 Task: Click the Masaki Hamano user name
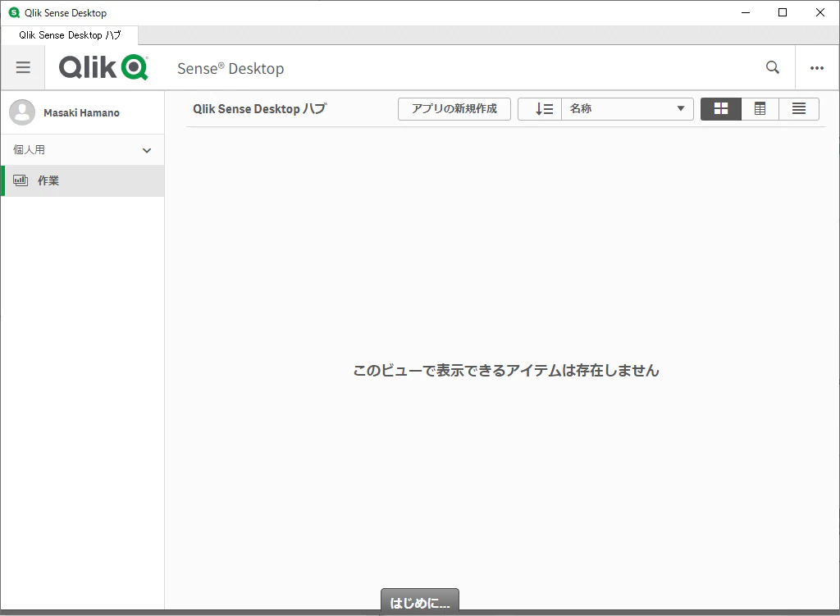[x=81, y=113]
